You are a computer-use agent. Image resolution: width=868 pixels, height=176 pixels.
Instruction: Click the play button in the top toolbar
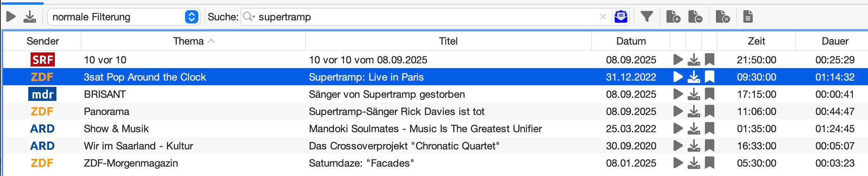(x=11, y=17)
